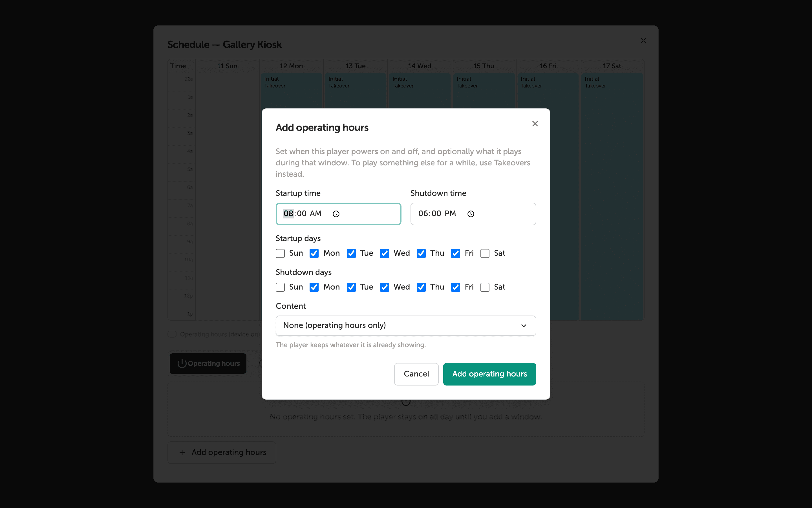Image resolution: width=812 pixels, height=508 pixels.
Task: Close the Add operating hours dialog
Action: (x=535, y=124)
